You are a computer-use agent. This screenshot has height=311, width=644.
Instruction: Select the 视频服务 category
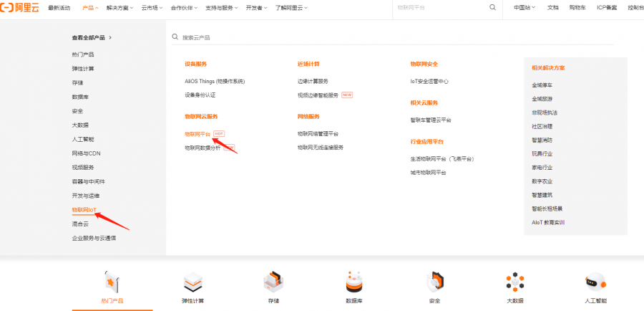point(83,168)
